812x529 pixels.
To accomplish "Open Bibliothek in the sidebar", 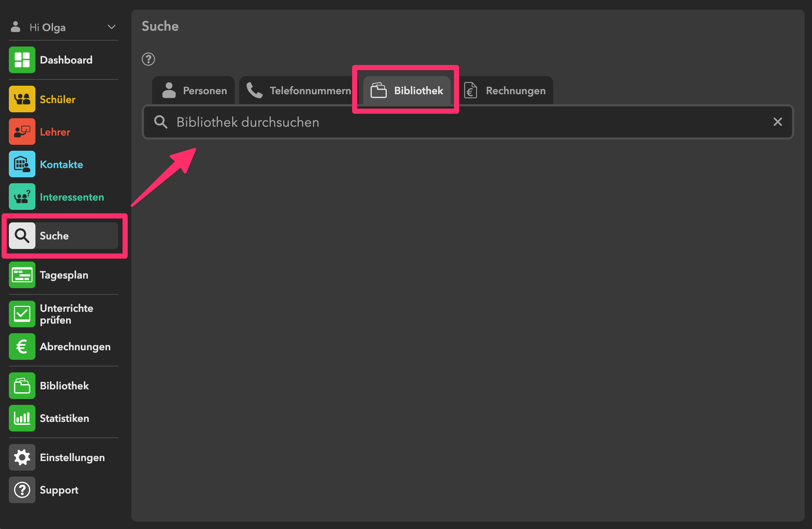I will click(x=64, y=386).
